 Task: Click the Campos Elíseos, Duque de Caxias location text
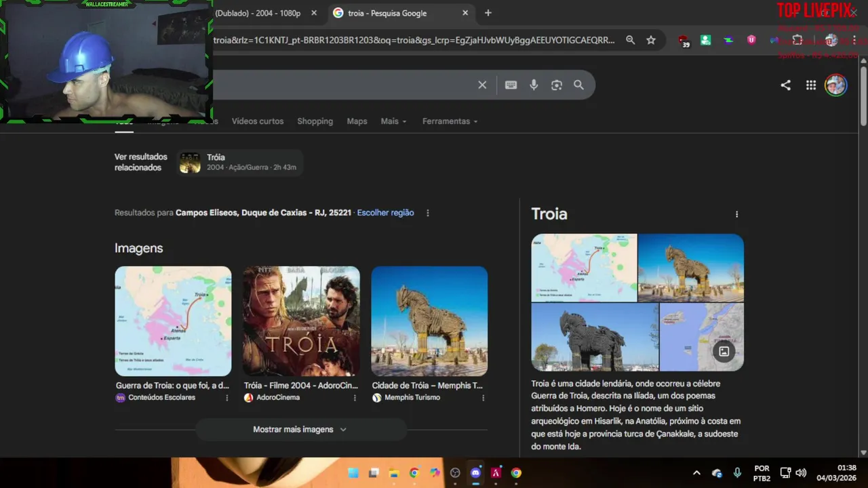click(x=263, y=213)
